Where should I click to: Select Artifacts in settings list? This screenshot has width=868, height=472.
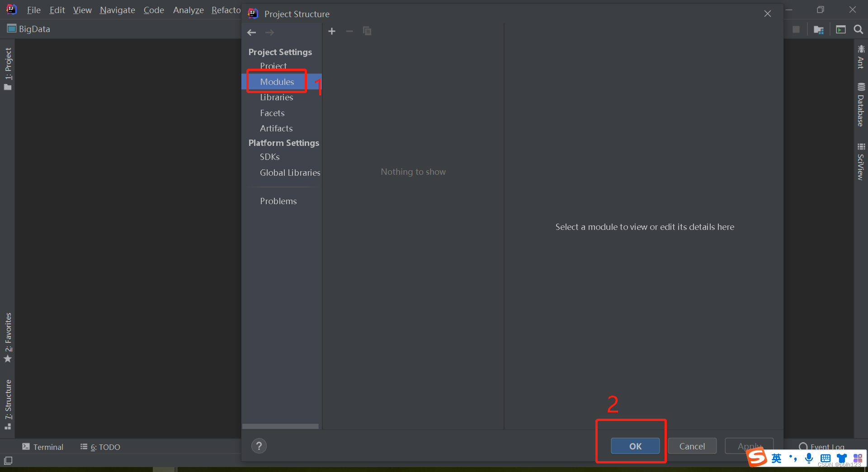click(x=276, y=128)
